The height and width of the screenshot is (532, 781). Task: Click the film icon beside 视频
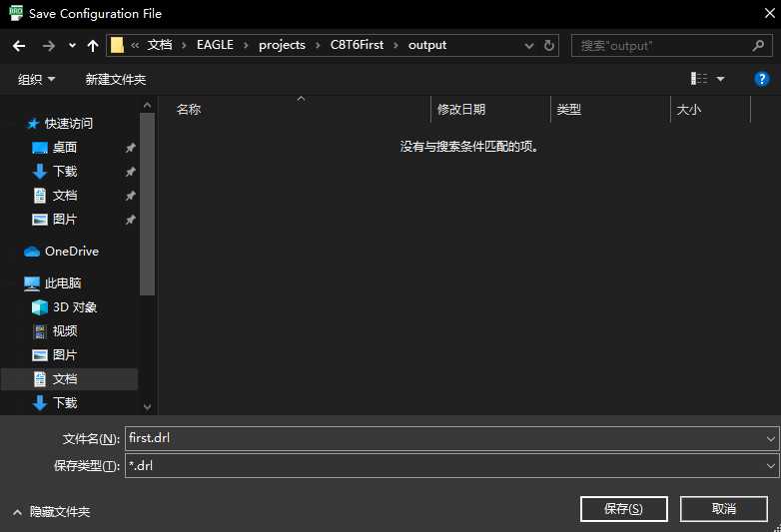pyautogui.click(x=39, y=331)
